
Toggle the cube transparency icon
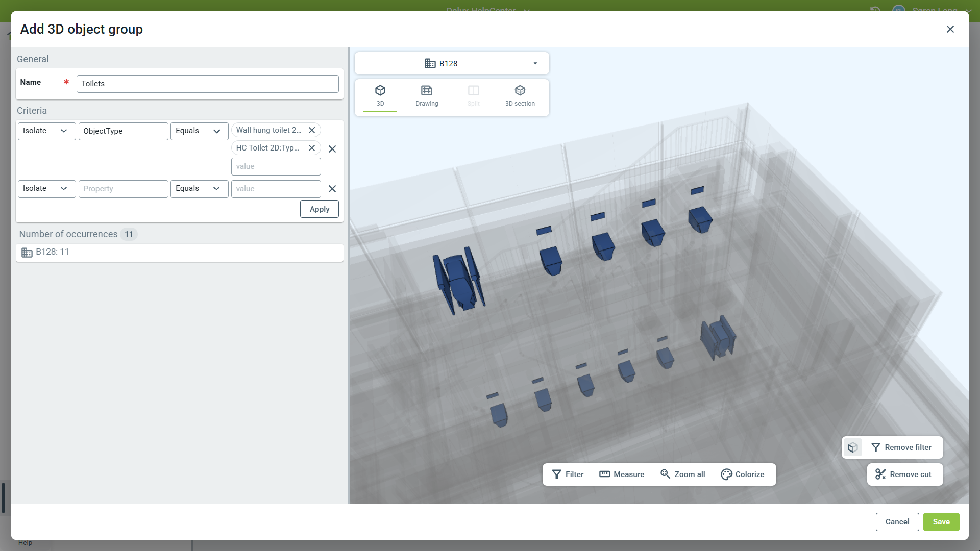852,447
